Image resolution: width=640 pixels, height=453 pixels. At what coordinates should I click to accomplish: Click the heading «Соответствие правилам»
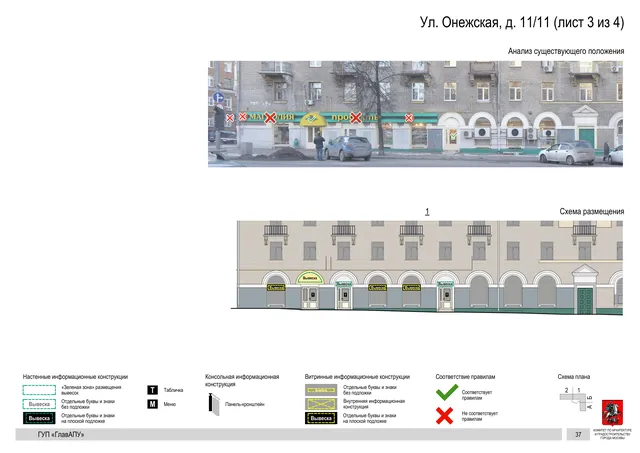pos(465,377)
